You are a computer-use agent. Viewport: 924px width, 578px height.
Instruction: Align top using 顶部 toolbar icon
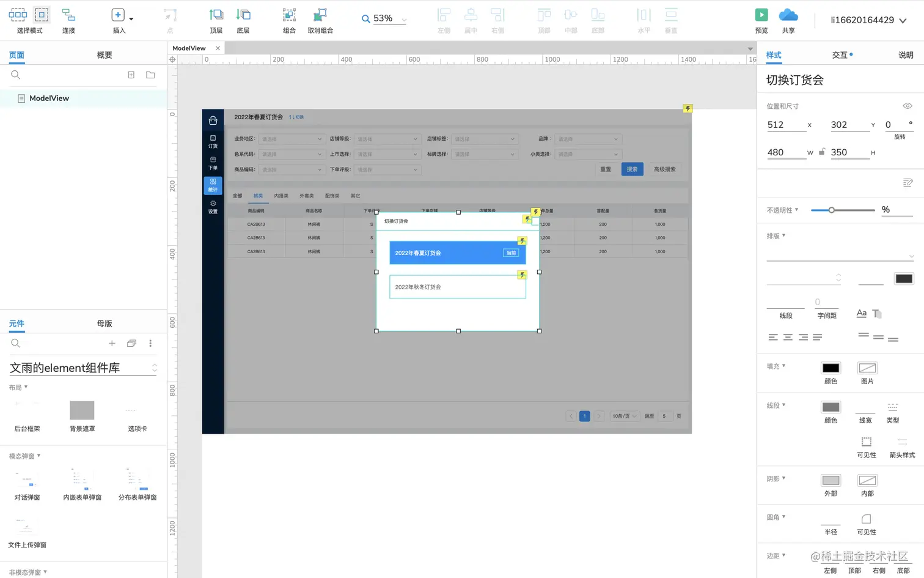coord(544,15)
